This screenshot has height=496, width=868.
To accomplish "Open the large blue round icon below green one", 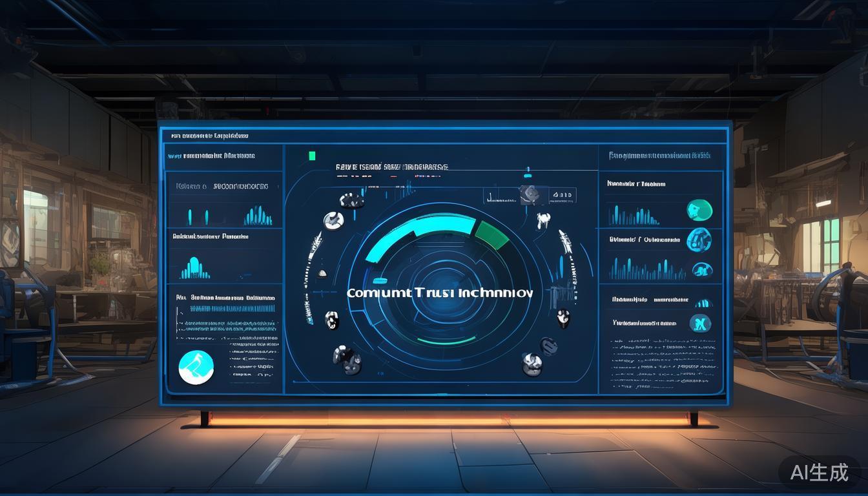I will pos(698,241).
